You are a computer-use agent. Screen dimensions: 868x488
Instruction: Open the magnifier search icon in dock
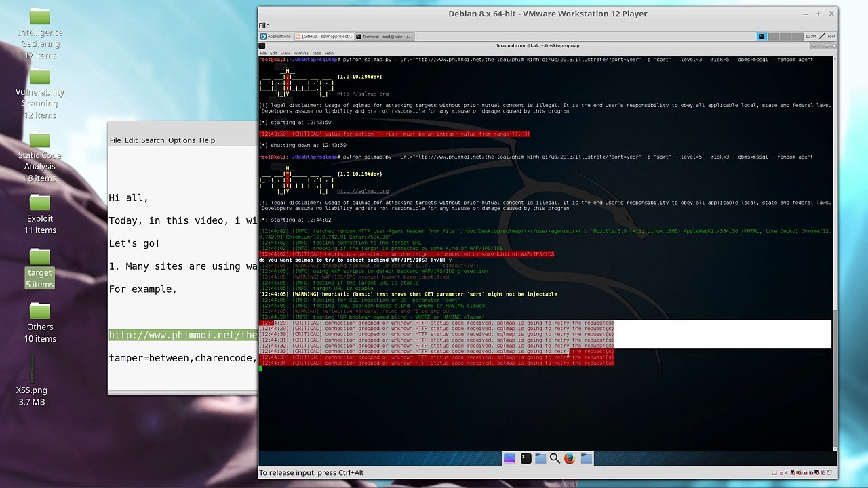pyautogui.click(x=555, y=459)
